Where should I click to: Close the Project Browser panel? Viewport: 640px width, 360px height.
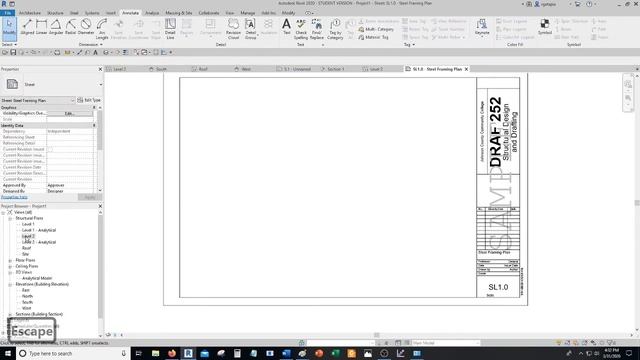point(100,207)
